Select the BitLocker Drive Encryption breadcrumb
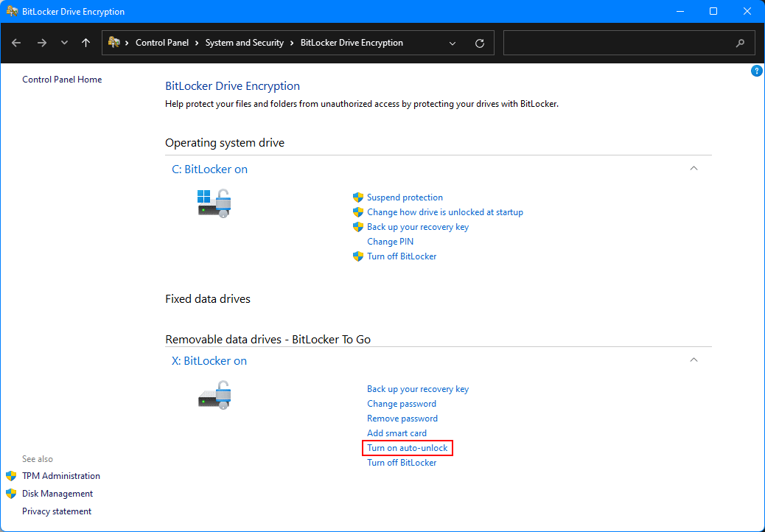 point(352,43)
